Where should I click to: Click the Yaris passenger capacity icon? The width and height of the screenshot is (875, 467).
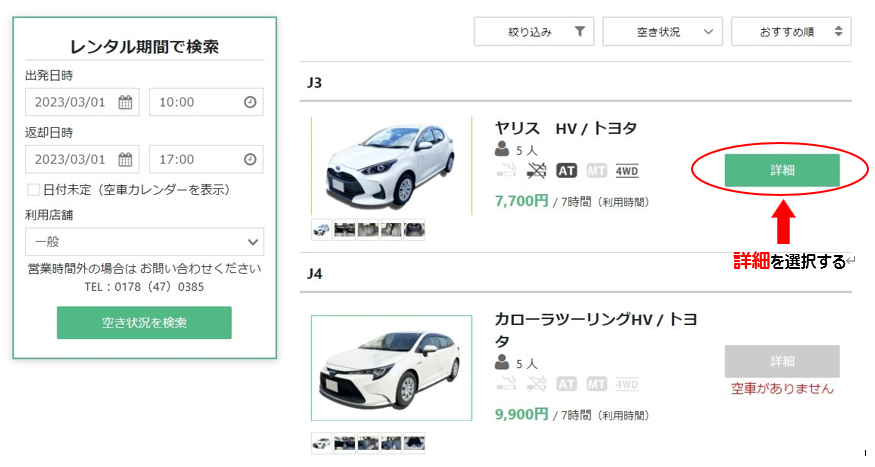point(502,149)
